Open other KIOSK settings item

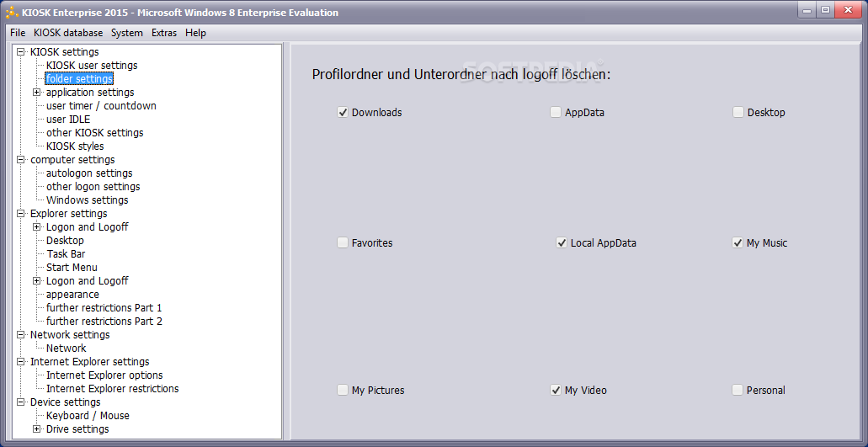pos(94,133)
